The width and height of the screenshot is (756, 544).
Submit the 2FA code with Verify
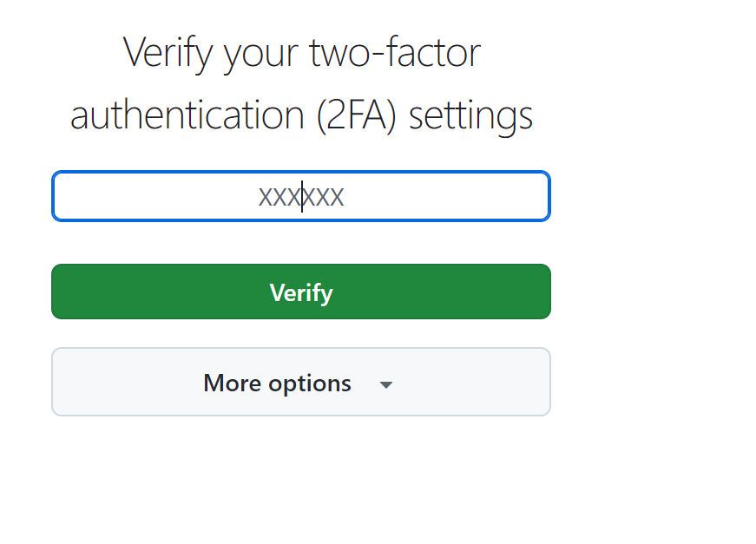click(301, 292)
